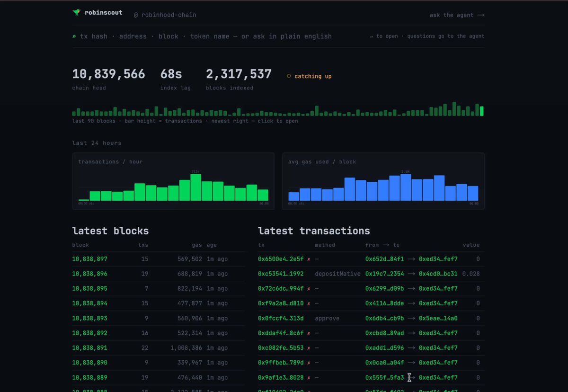Click the green search magnifier icon
This screenshot has height=392, width=568.
[74, 36]
